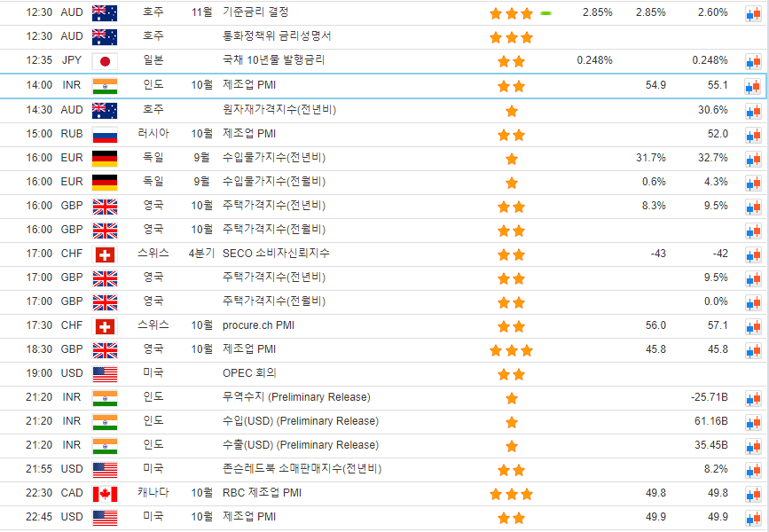The image size is (769, 532).
Task: Click the Canada flag in the CAD row
Action: click(x=105, y=493)
